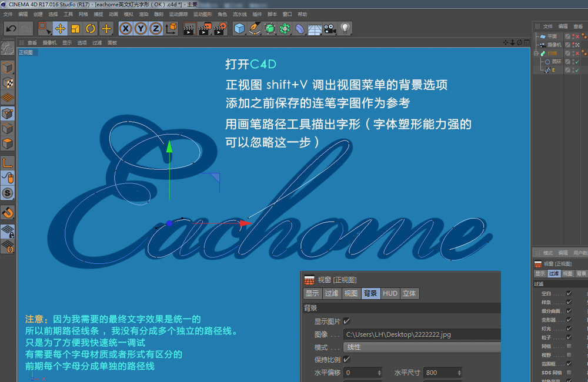588x382 pixels.
Task: Click the 水平偏移 stepper arrows
Action: coord(379,373)
